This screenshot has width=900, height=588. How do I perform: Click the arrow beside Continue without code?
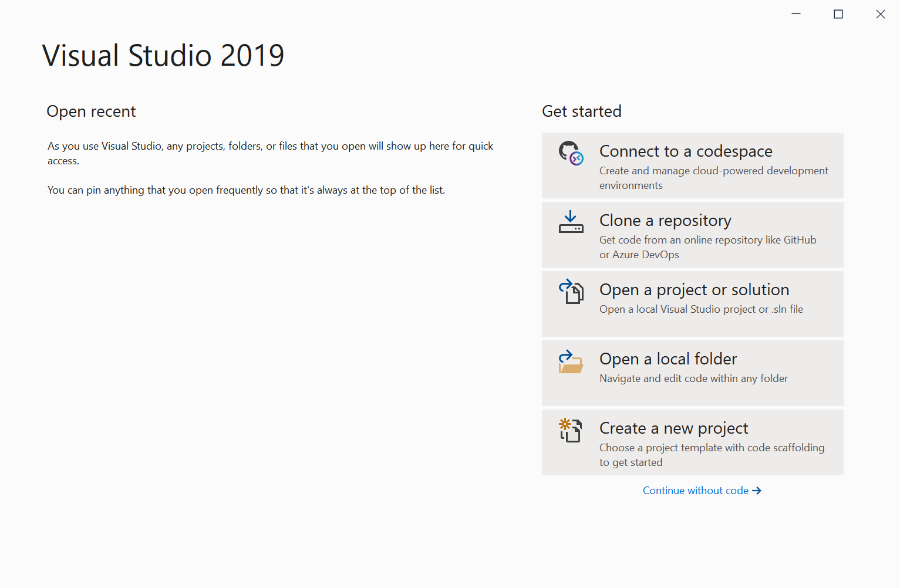tap(757, 491)
